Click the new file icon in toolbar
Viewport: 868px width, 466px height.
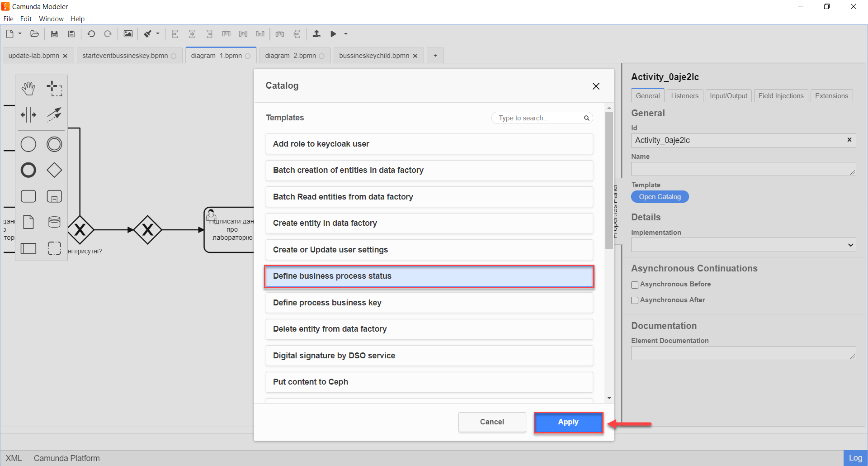point(9,34)
